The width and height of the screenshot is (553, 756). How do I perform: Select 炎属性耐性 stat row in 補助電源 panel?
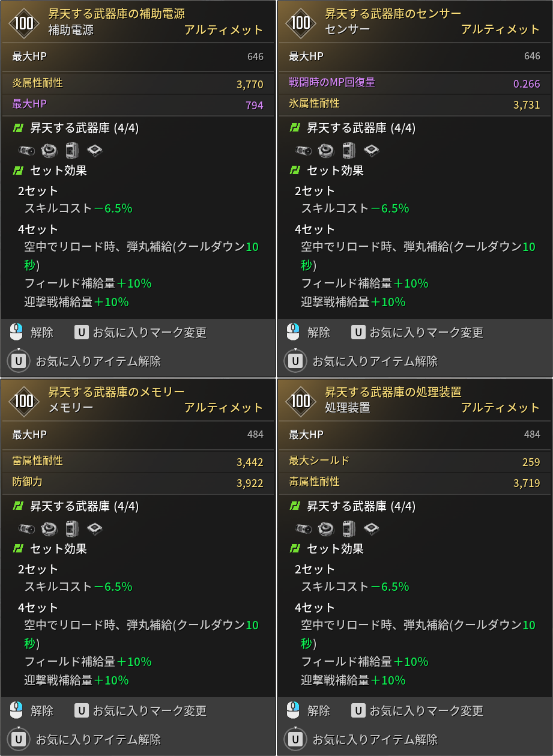[x=138, y=83]
